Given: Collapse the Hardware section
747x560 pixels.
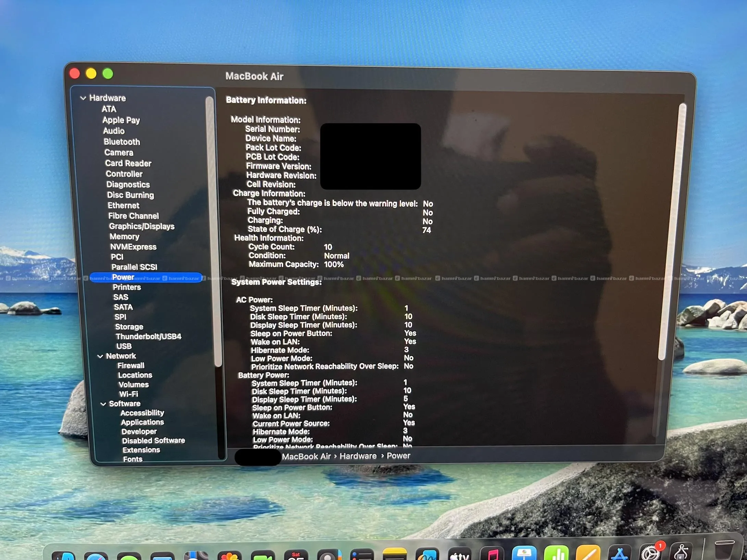Looking at the screenshot, I should point(83,98).
